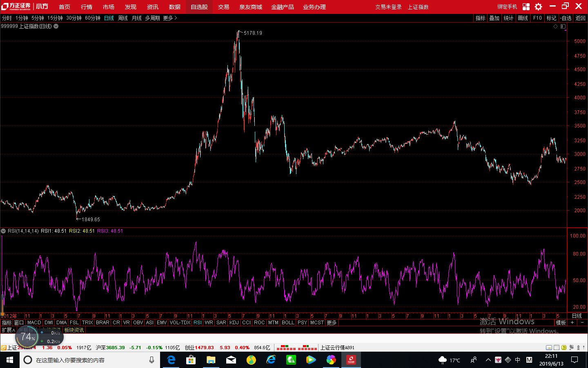The width and height of the screenshot is (588, 368).
Task: Click the small icon before 上证 in status bar
Action: [x=3, y=348]
